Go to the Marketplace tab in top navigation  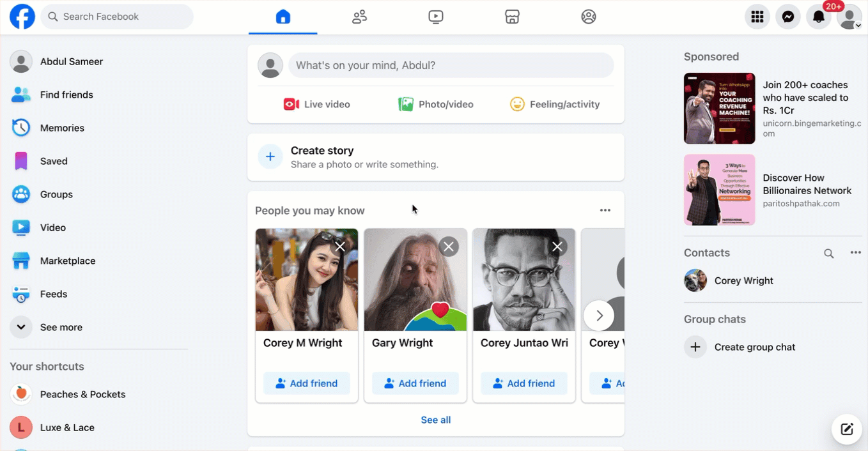click(x=512, y=17)
